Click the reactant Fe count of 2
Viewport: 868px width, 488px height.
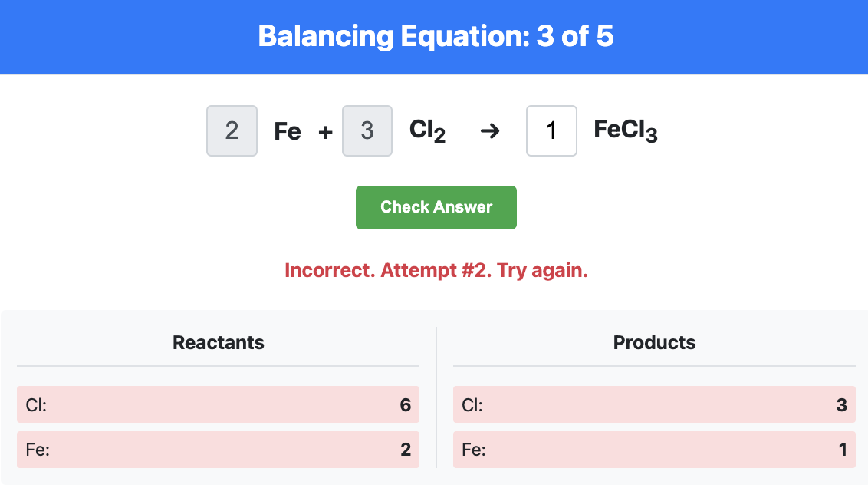[x=405, y=449]
